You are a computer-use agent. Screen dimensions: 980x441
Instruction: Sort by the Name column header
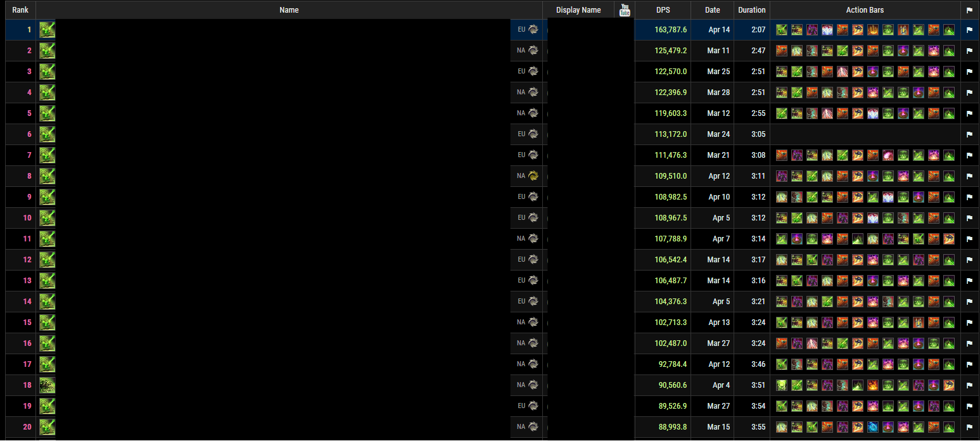click(x=289, y=10)
